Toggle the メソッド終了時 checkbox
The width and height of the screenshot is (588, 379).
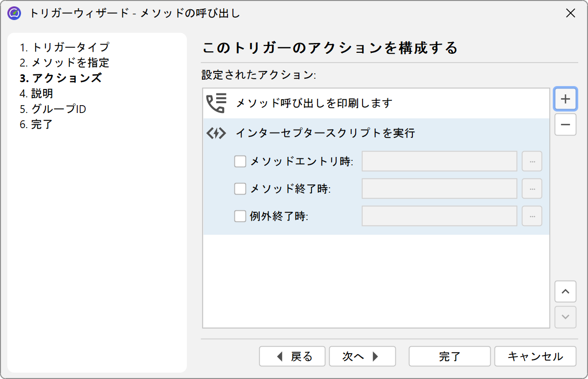(x=240, y=189)
